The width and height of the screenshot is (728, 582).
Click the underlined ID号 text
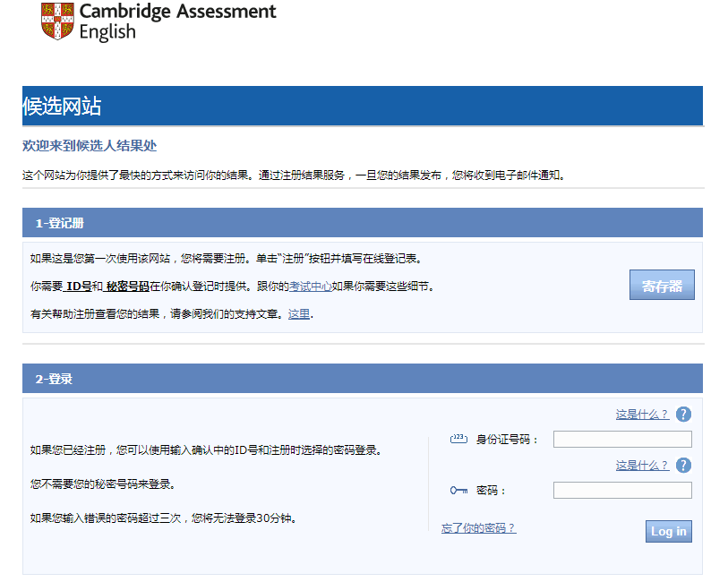click(79, 287)
